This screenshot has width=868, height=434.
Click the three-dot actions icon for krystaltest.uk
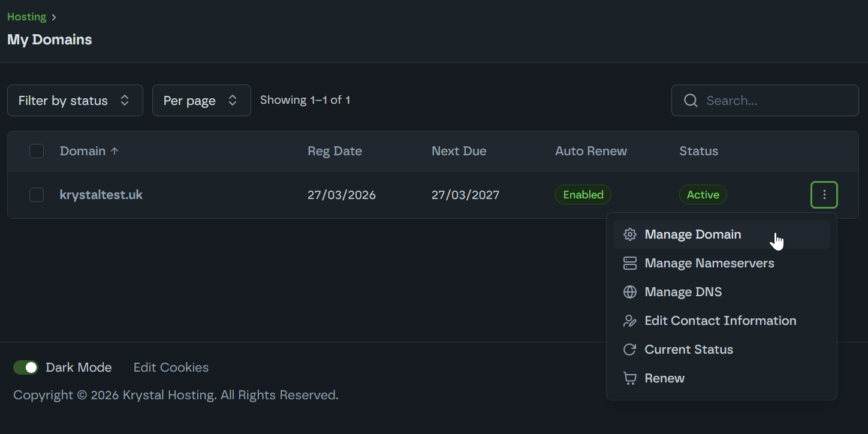pyautogui.click(x=824, y=195)
